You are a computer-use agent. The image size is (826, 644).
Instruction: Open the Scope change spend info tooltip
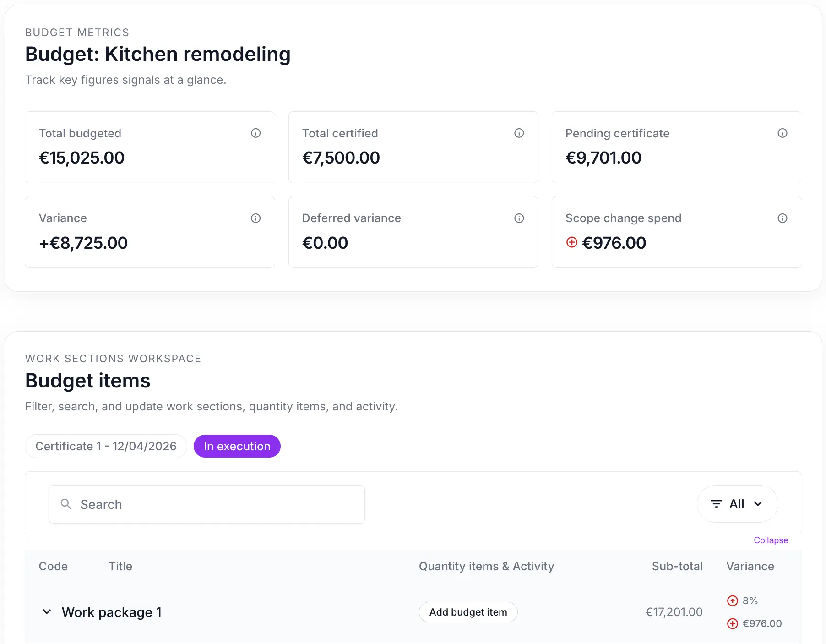(783, 218)
